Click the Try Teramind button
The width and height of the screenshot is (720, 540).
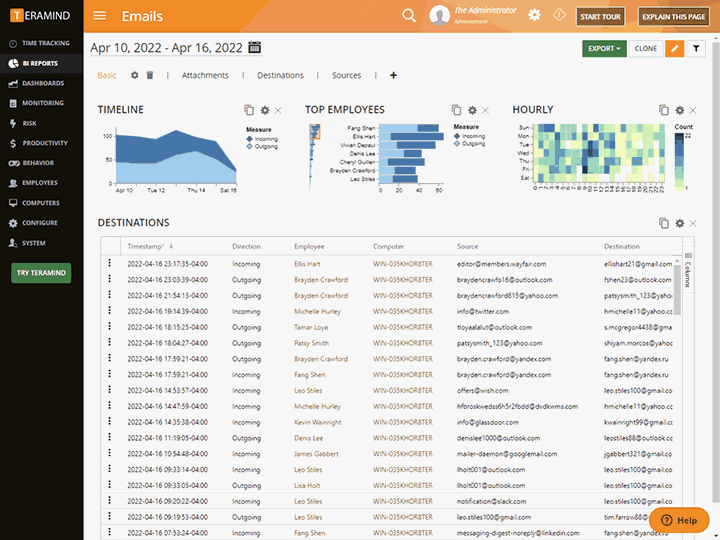click(41, 272)
